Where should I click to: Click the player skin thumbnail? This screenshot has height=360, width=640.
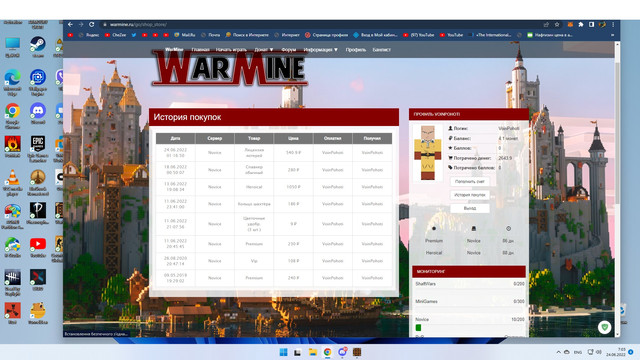427,153
